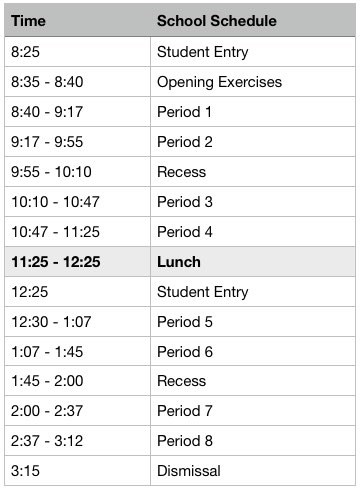
Task: Select the 2:37 - 3:12 time cell
Action: pos(77,441)
